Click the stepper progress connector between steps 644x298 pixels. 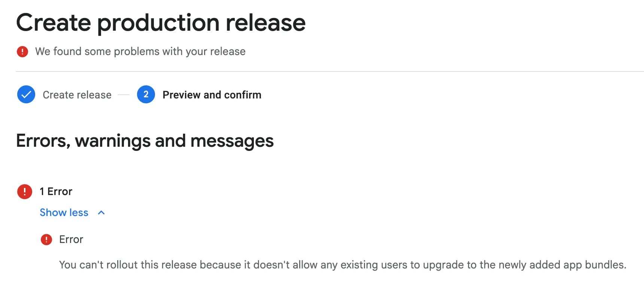[x=124, y=94]
